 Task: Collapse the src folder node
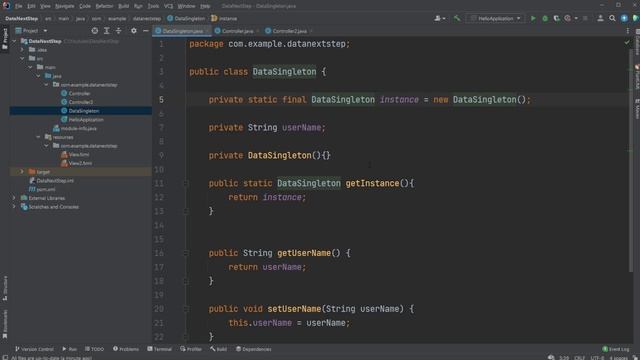point(22,58)
